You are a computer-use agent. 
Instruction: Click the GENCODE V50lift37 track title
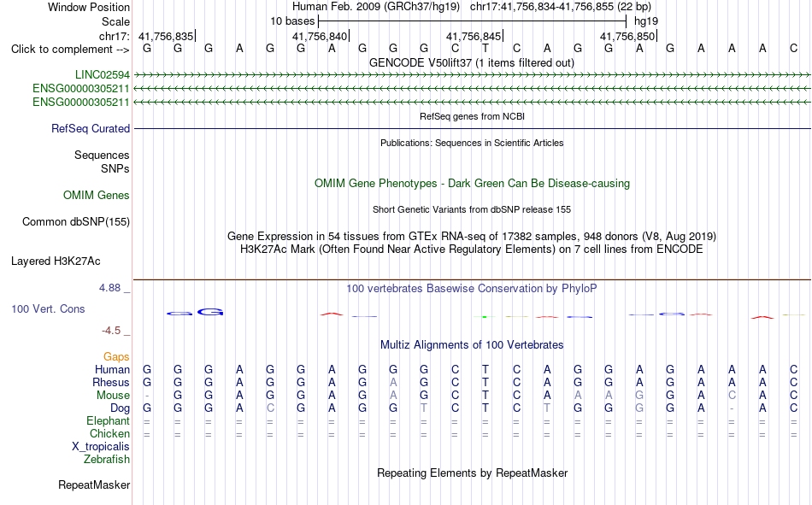(x=472, y=62)
